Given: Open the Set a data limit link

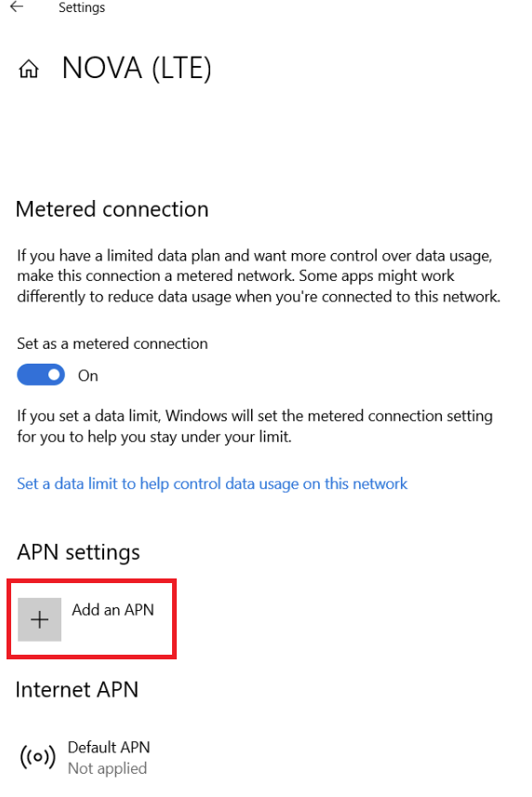Looking at the screenshot, I should pos(212,484).
